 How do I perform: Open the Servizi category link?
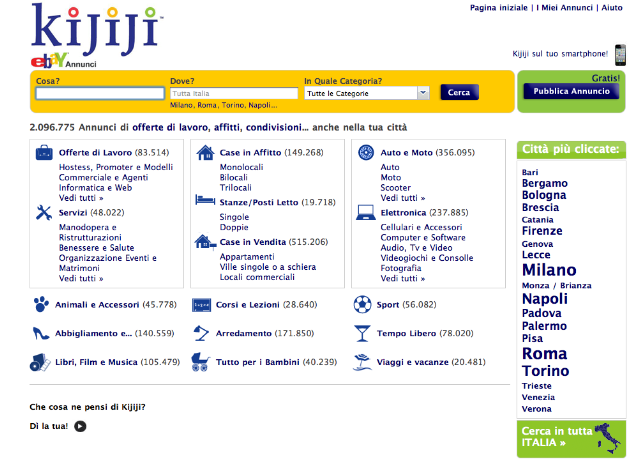[73, 213]
